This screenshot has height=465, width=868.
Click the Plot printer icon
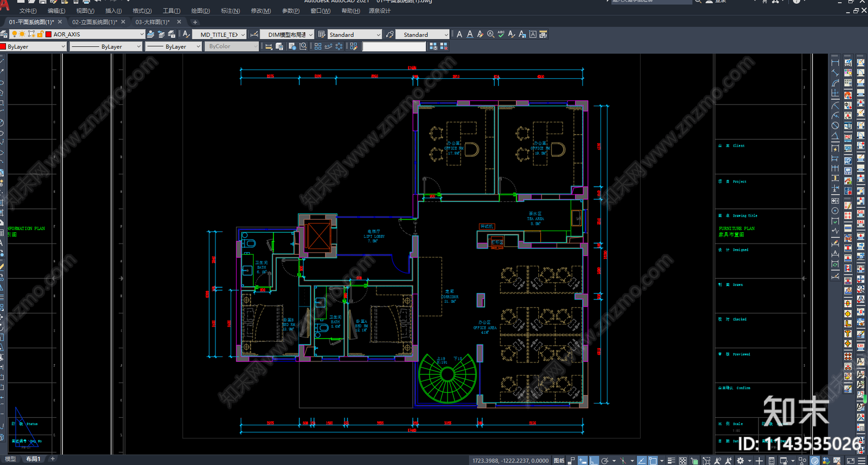[x=86, y=2]
